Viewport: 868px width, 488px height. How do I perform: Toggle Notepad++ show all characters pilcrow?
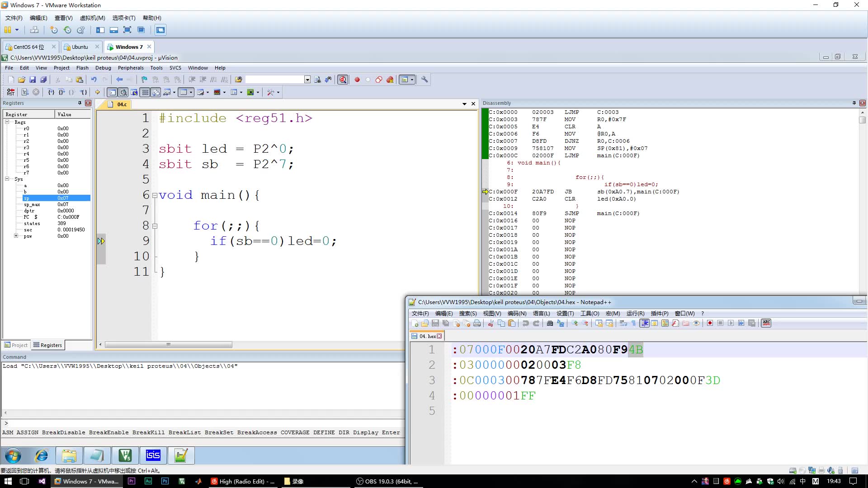click(633, 323)
